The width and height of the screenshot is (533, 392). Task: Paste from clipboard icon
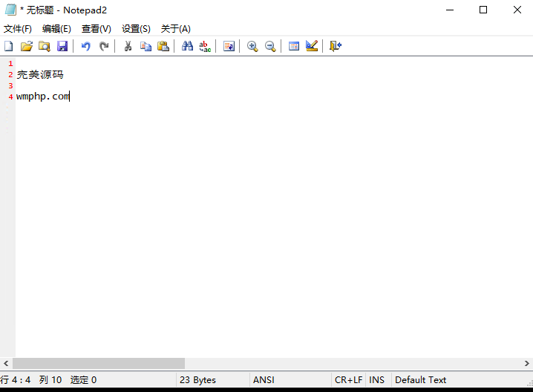[163, 46]
